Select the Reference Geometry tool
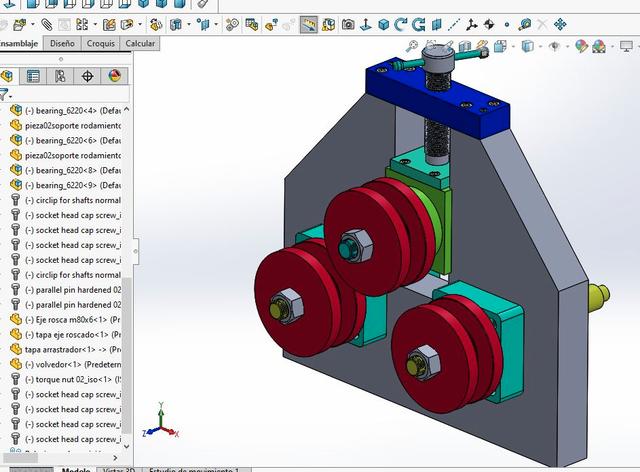 point(203,25)
